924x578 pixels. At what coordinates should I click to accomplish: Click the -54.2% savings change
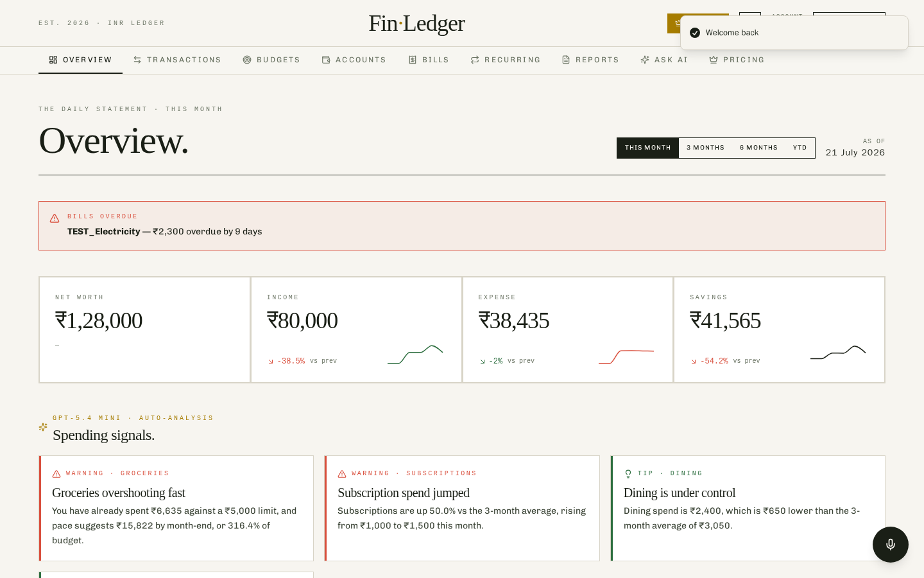tap(714, 361)
